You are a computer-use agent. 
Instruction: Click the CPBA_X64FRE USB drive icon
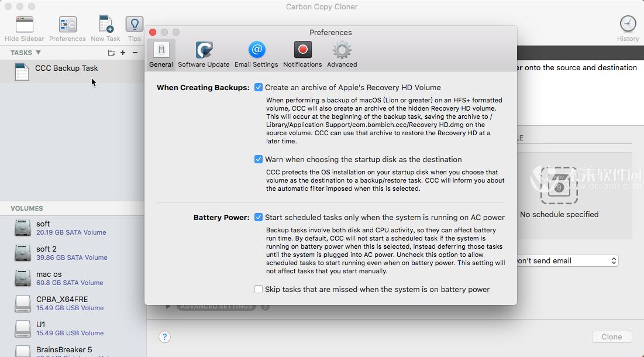coord(23,304)
